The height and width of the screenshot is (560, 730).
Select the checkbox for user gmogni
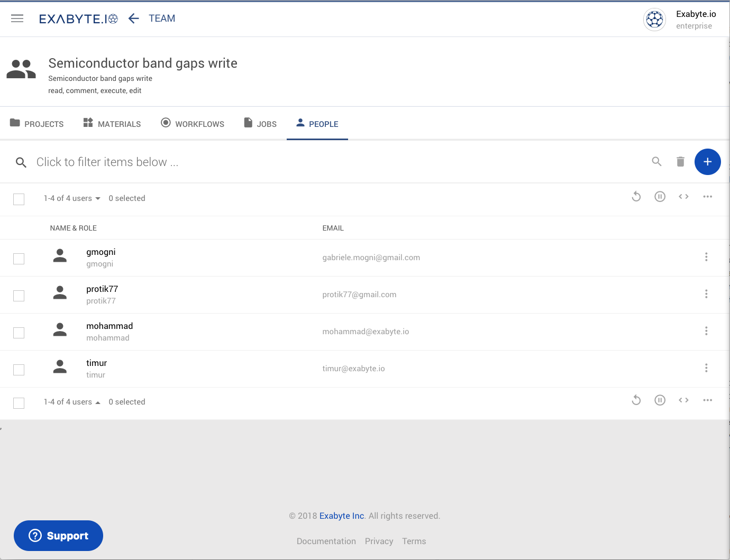tap(19, 259)
